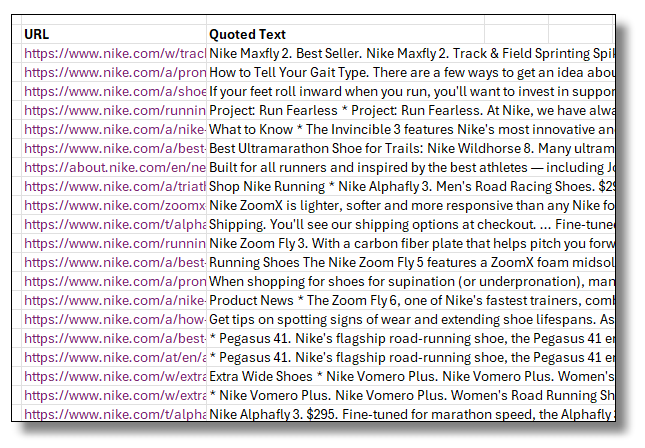The width and height of the screenshot is (645, 448).
Task: Select the How to Tell Your Gait Type cell
Action: point(410,72)
